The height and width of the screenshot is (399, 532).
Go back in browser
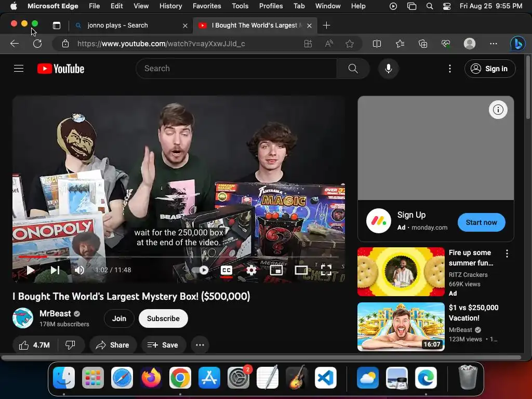pos(15,44)
